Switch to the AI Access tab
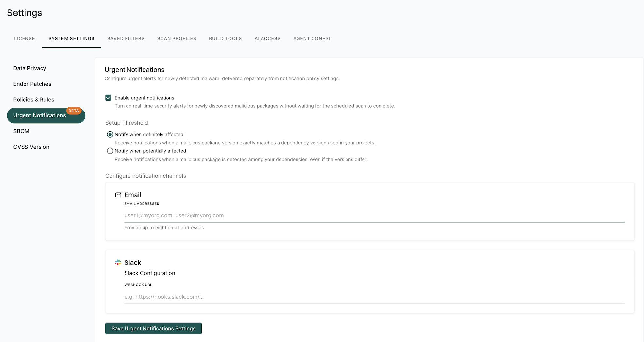 coord(267,39)
